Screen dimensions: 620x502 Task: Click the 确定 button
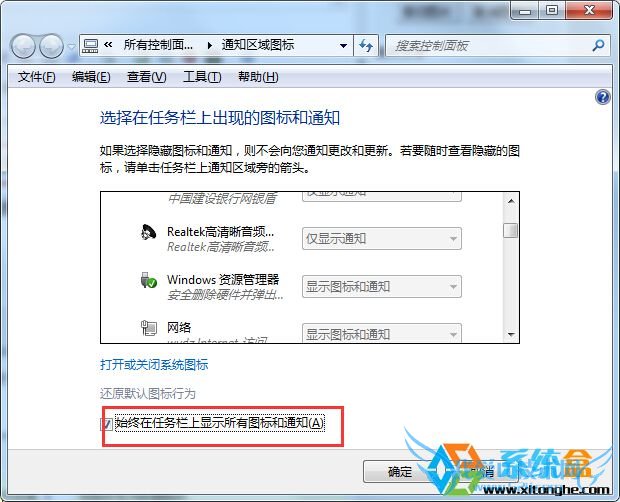pyautogui.click(x=399, y=472)
